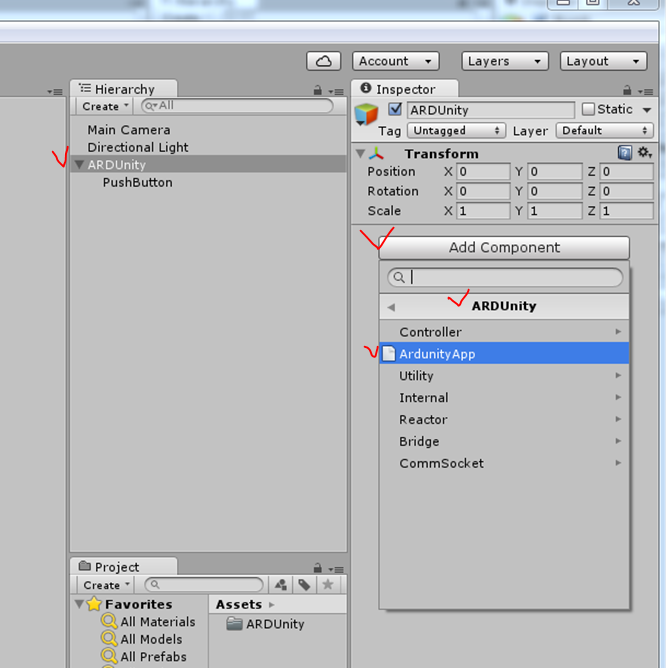This screenshot has width=666, height=668.
Task: Toggle the ARDUnity active checkbox
Action: point(395,109)
